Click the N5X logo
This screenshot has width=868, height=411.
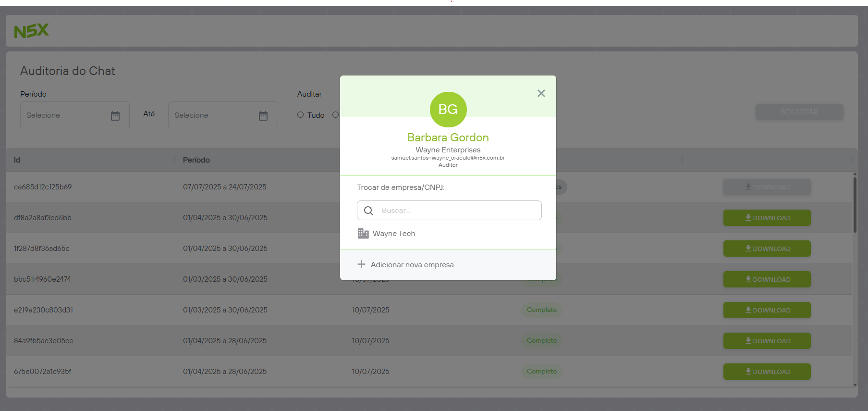pyautogui.click(x=31, y=31)
